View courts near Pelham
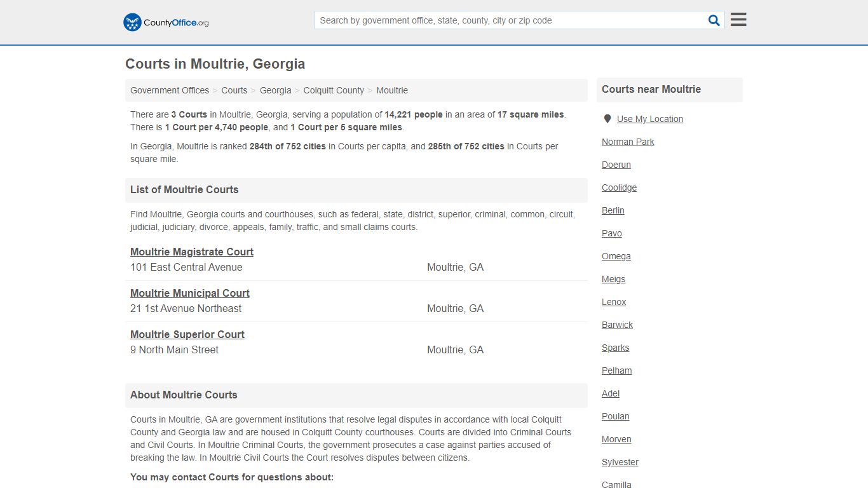This screenshot has width=868, height=488. (x=617, y=370)
